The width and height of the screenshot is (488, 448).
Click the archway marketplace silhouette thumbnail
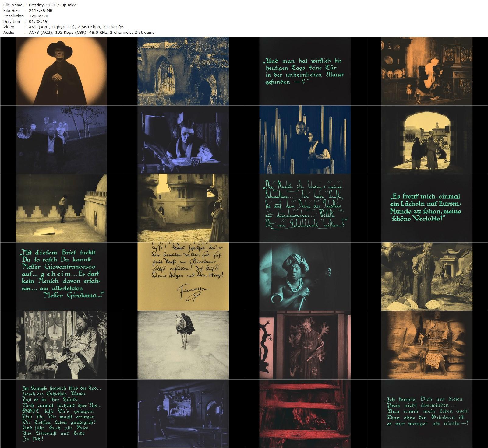427,140
